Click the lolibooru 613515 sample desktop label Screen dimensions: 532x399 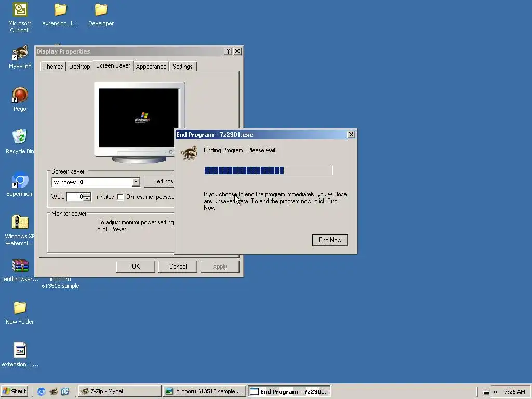(x=60, y=283)
